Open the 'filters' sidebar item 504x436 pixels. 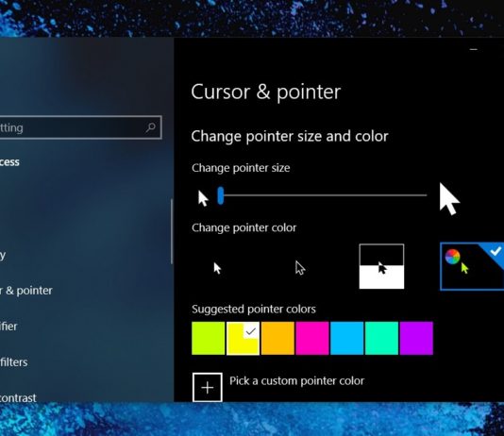[14, 362]
